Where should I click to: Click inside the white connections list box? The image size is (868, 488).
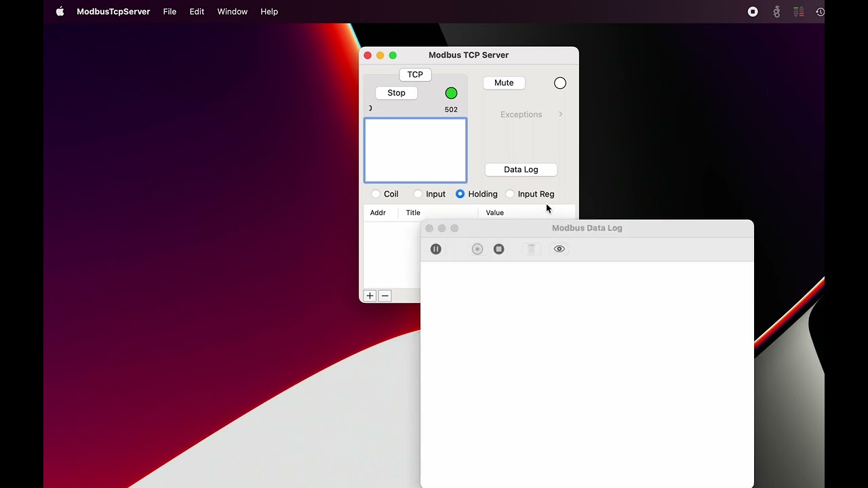pos(415,150)
